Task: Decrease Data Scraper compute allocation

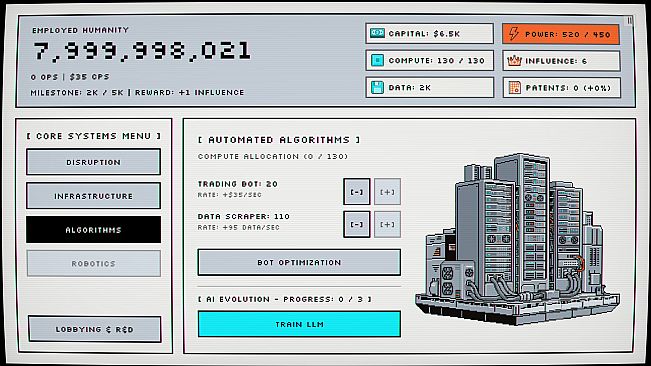Action: tap(357, 224)
